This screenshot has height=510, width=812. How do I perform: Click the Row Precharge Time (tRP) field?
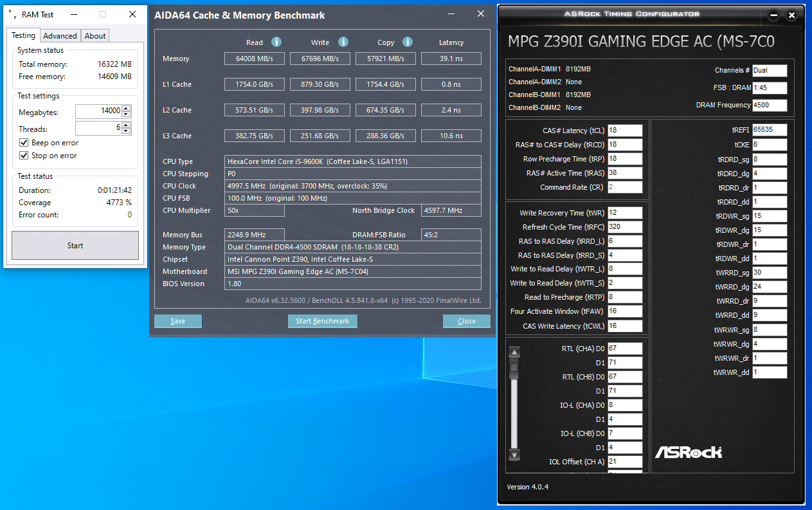point(625,159)
